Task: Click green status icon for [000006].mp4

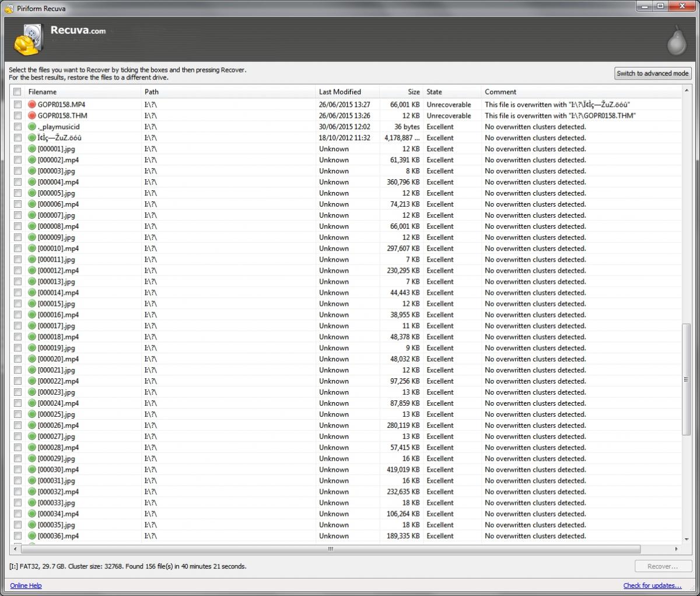Action: coord(32,204)
